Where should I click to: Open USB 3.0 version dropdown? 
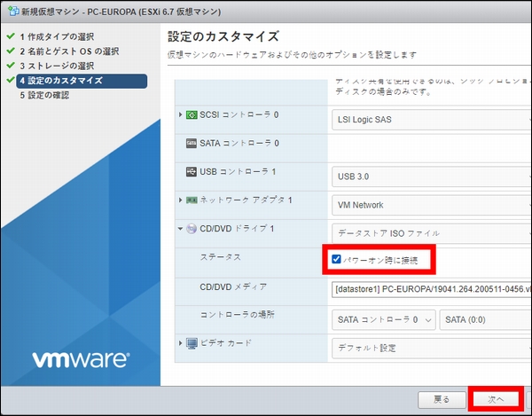432,177
